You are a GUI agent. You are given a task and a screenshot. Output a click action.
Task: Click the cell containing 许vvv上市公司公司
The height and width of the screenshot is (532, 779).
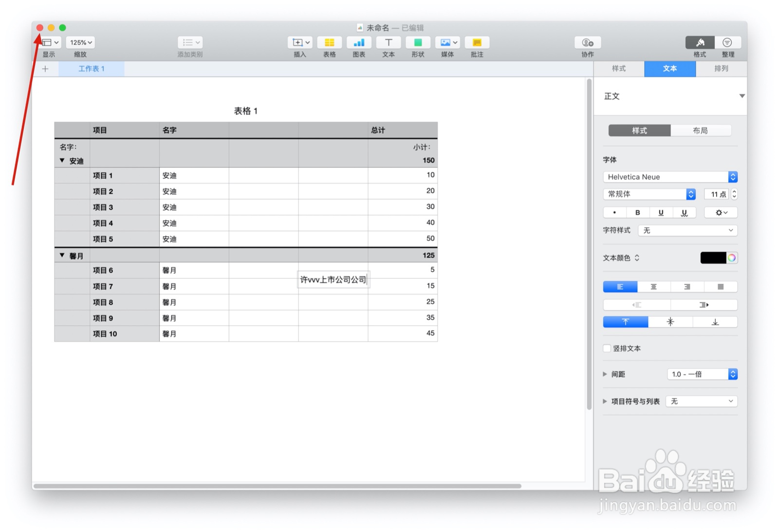334,279
